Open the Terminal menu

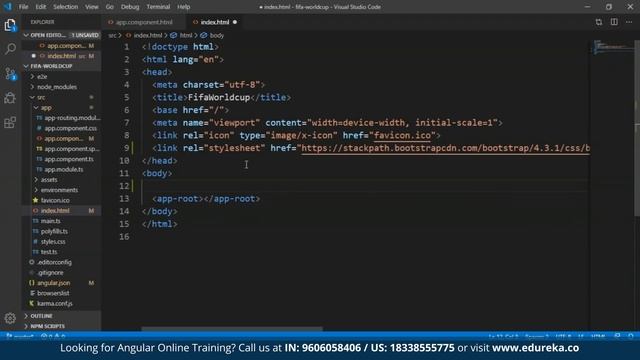(x=158, y=7)
